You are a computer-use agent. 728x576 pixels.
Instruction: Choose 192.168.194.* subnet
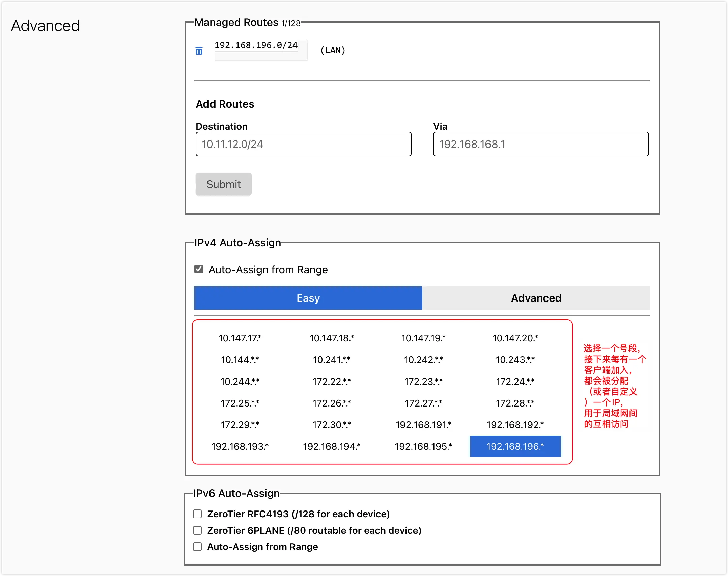[332, 446]
